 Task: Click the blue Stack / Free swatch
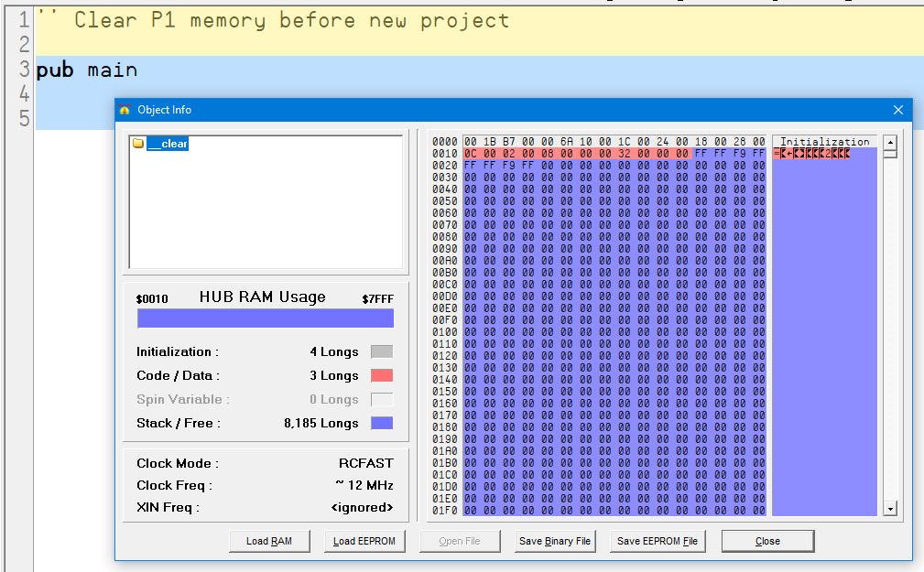(381, 423)
